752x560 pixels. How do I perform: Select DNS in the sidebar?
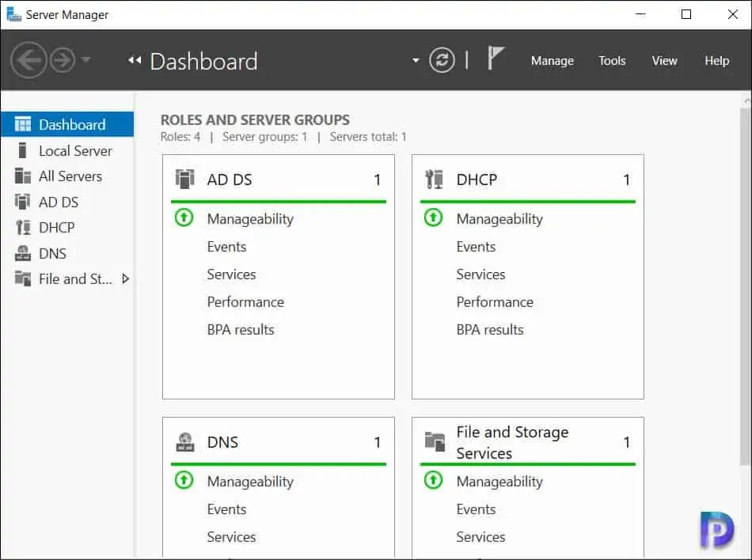tap(67, 253)
